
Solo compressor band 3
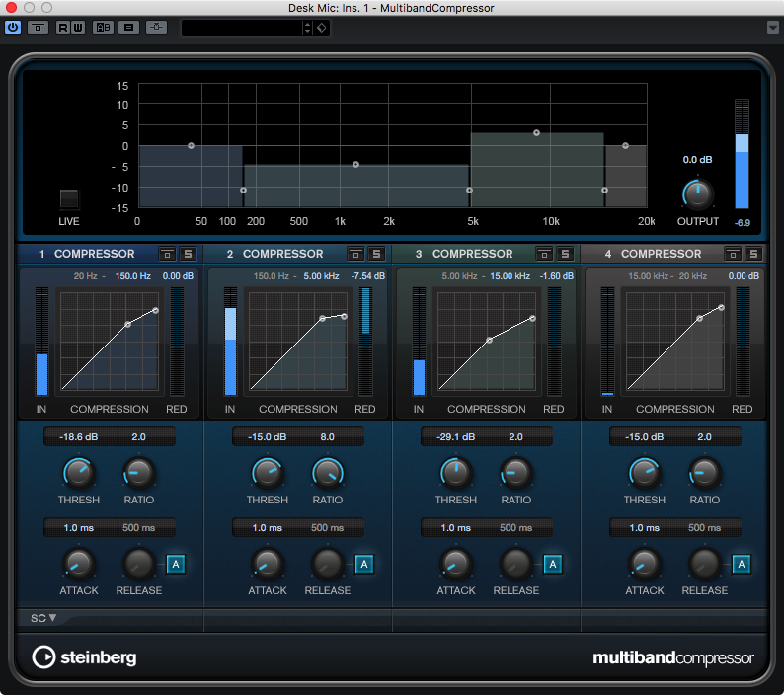coord(565,254)
